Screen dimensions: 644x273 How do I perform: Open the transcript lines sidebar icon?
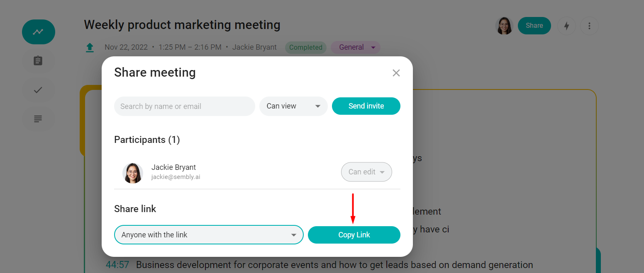(x=38, y=119)
